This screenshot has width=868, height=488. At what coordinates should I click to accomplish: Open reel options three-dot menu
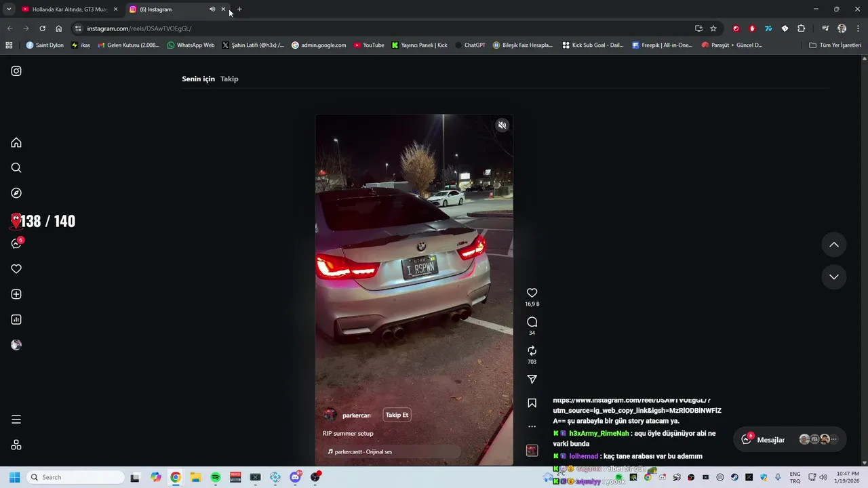click(x=532, y=426)
